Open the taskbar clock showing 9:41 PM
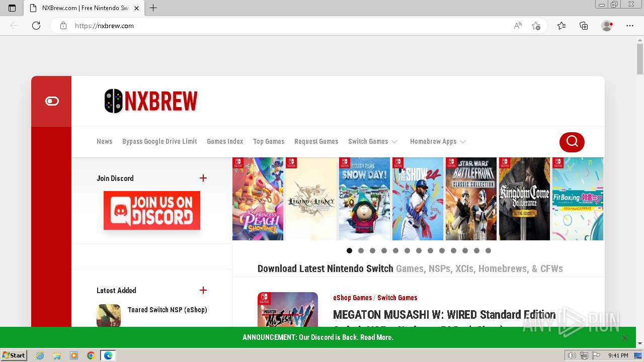Image resolution: width=644 pixels, height=362 pixels. pyautogui.click(x=618, y=355)
